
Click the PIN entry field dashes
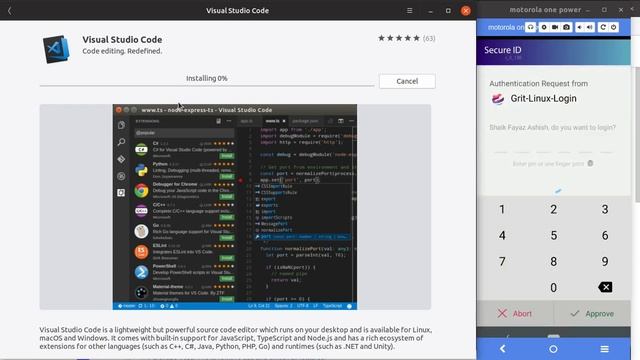tap(553, 152)
